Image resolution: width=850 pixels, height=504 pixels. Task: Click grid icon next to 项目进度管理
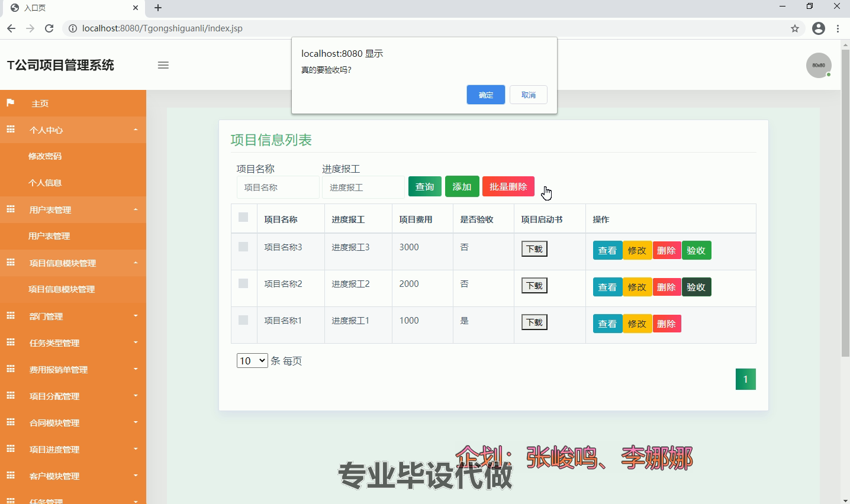tap(11, 449)
